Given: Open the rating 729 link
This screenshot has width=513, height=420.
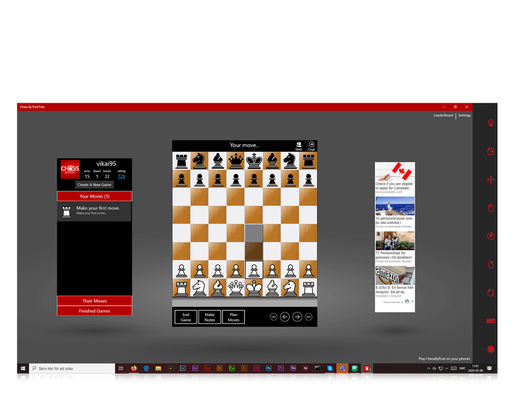Looking at the screenshot, I should point(121,177).
